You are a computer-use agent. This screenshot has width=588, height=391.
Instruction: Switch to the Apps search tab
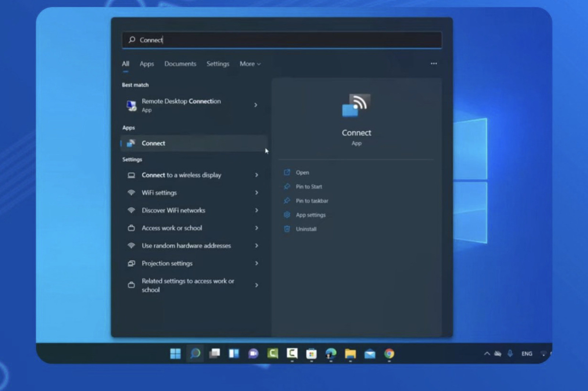click(147, 64)
